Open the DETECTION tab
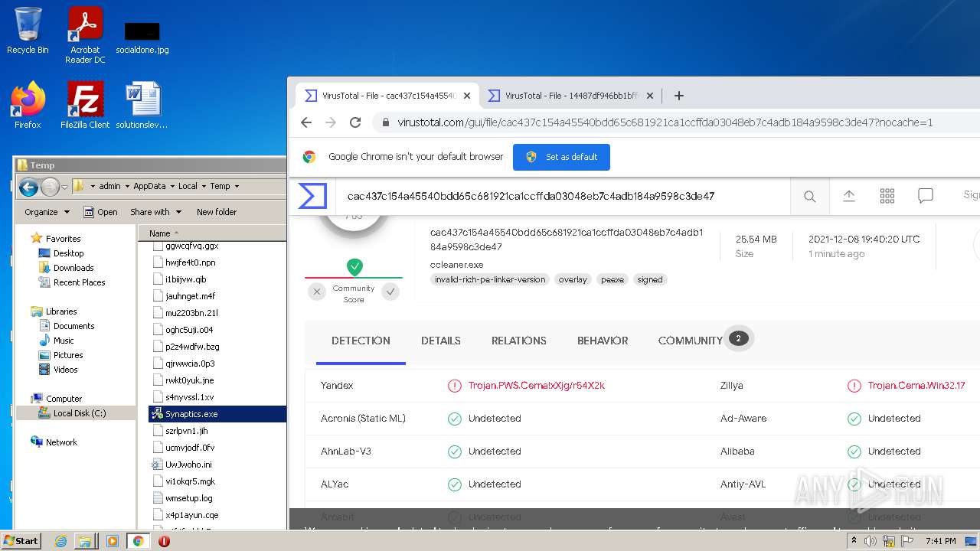The width and height of the screenshot is (980, 551). pyautogui.click(x=361, y=341)
